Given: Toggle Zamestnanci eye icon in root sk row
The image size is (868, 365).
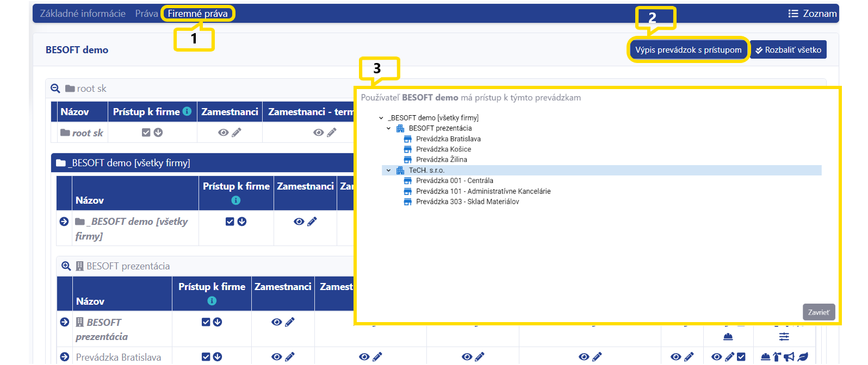Looking at the screenshot, I should [x=223, y=132].
